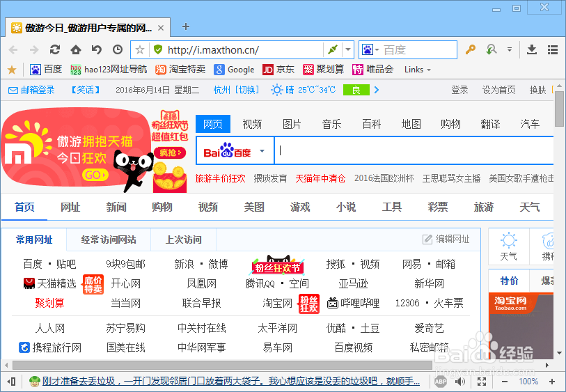Screen dimensions: 566x392
Task: Click 设为首页 link
Action: [x=498, y=90]
